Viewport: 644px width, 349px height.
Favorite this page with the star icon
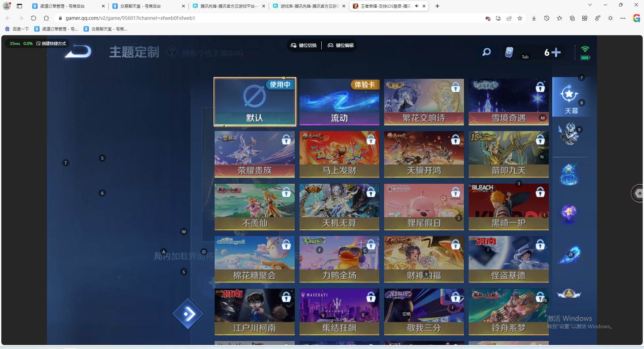coord(520,18)
